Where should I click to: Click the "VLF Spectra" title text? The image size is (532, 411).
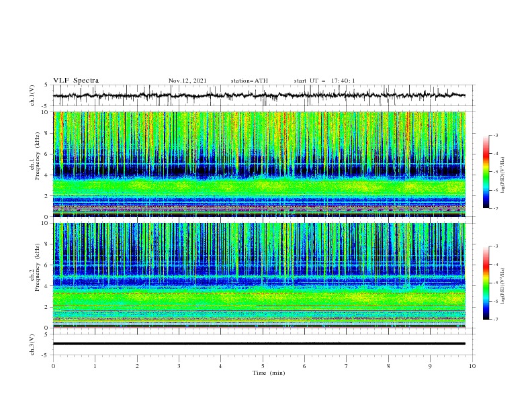[x=76, y=81]
